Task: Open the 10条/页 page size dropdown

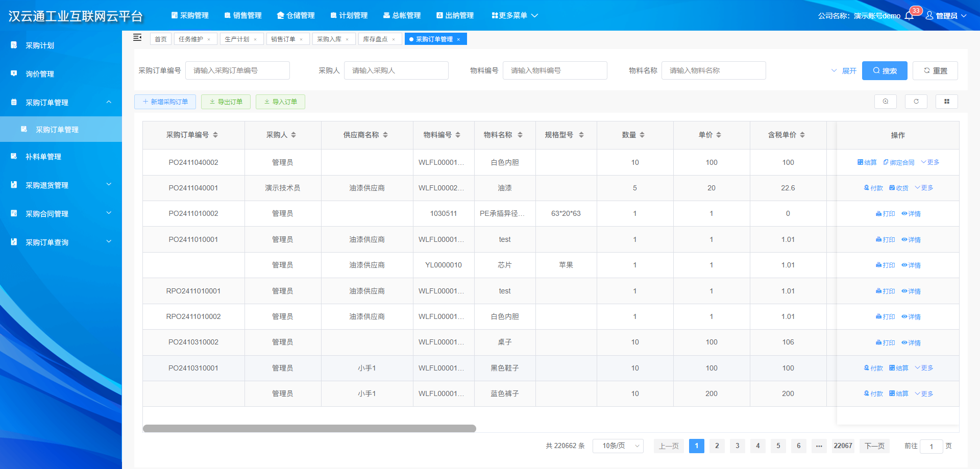Action: click(x=618, y=446)
